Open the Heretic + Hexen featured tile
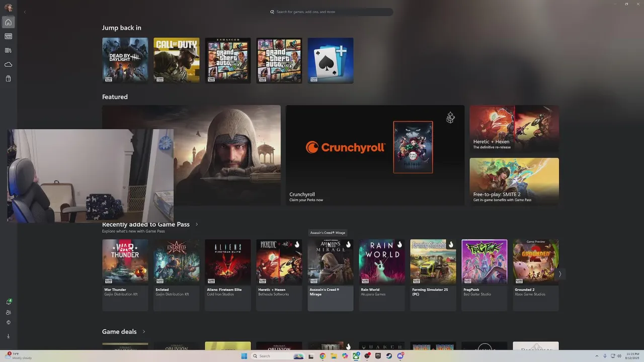644x362 pixels. (514, 129)
